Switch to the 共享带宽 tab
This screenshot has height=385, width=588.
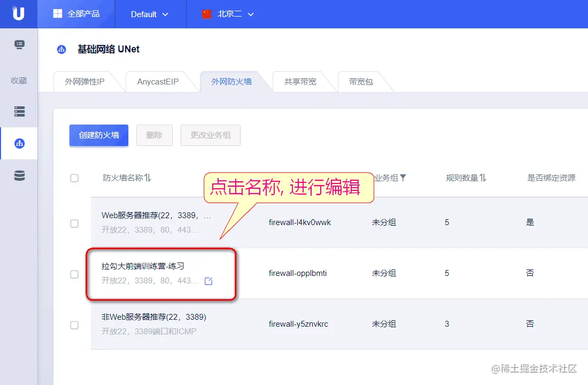coord(300,81)
